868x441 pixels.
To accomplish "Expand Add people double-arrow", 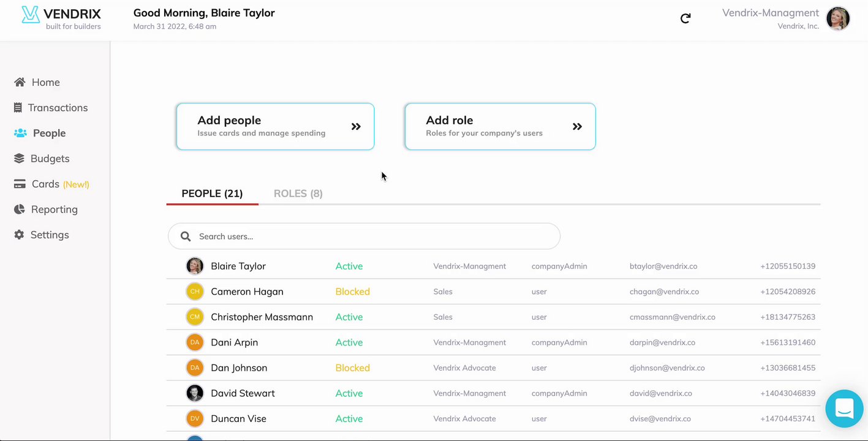I will (356, 127).
